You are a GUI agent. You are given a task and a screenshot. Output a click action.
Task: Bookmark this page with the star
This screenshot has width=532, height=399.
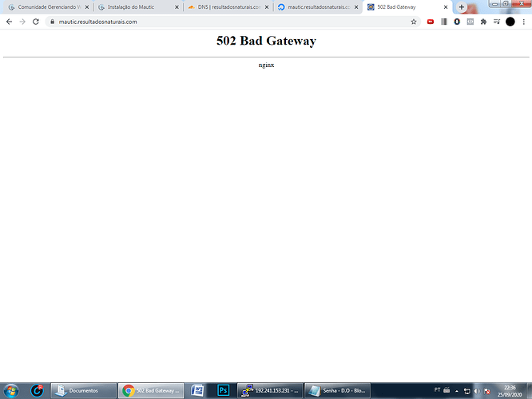point(414,22)
